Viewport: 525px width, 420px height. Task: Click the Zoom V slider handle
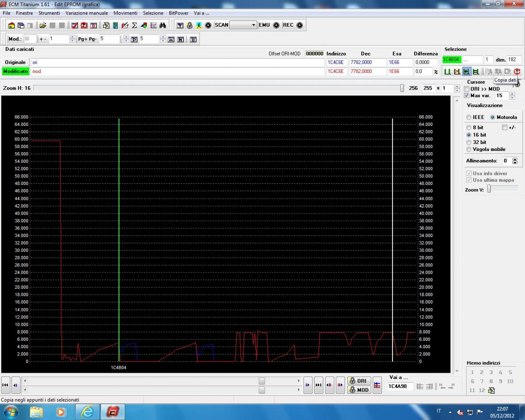pos(489,189)
